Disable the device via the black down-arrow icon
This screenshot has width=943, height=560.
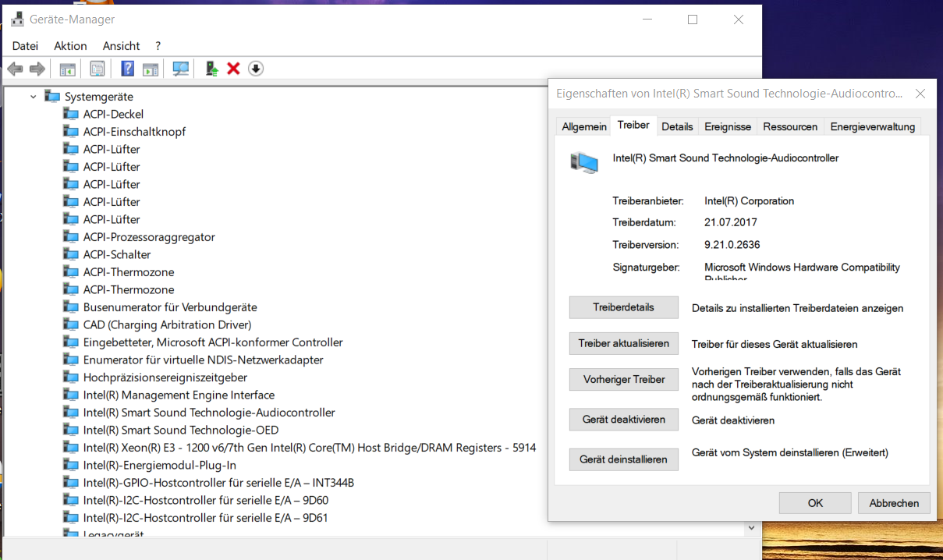pyautogui.click(x=256, y=69)
